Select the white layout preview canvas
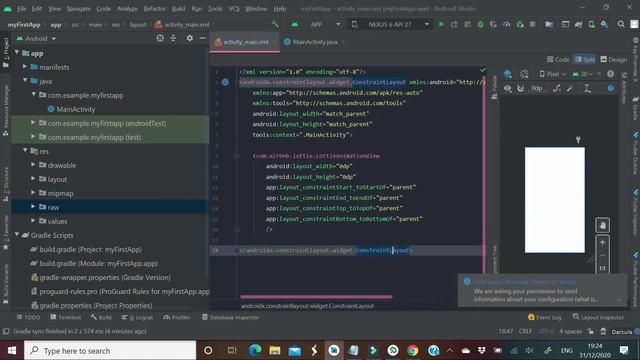640x360 pixels. click(555, 200)
